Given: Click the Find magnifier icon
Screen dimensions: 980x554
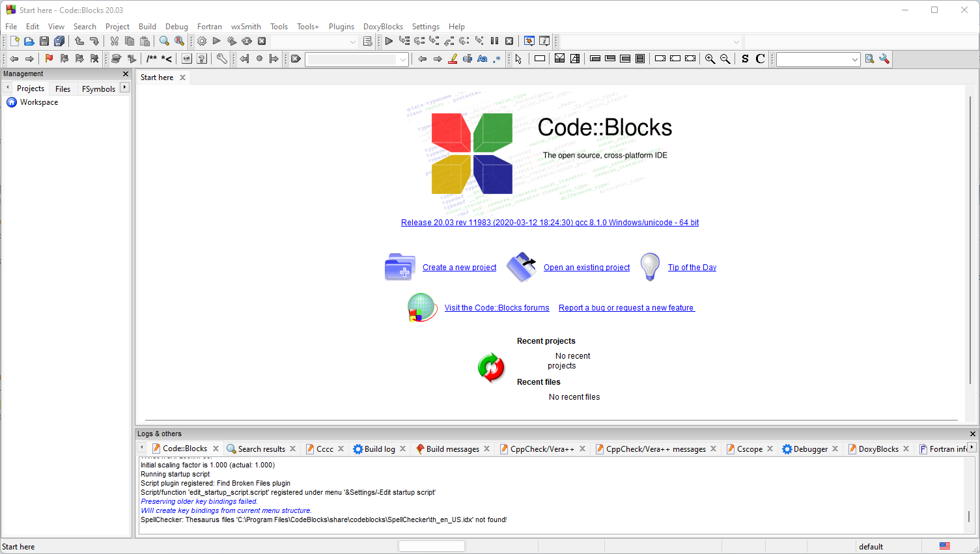Looking at the screenshot, I should 164,41.
